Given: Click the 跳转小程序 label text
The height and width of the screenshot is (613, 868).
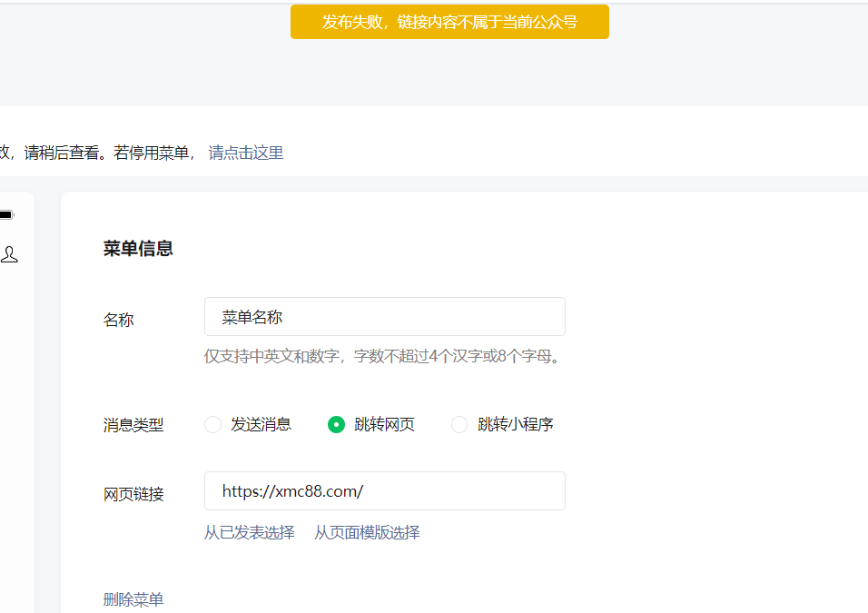Looking at the screenshot, I should pyautogui.click(x=516, y=424).
